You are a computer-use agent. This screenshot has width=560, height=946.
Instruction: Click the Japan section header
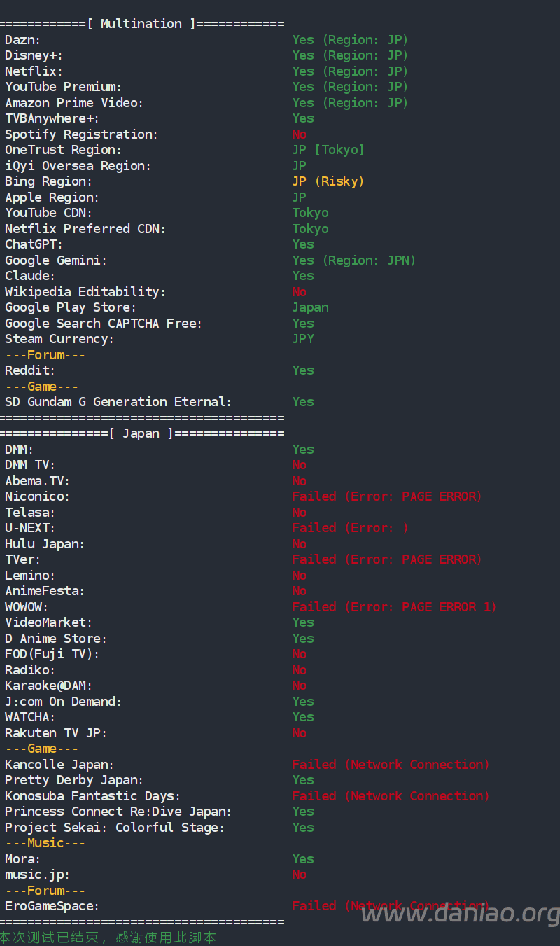[x=141, y=433]
